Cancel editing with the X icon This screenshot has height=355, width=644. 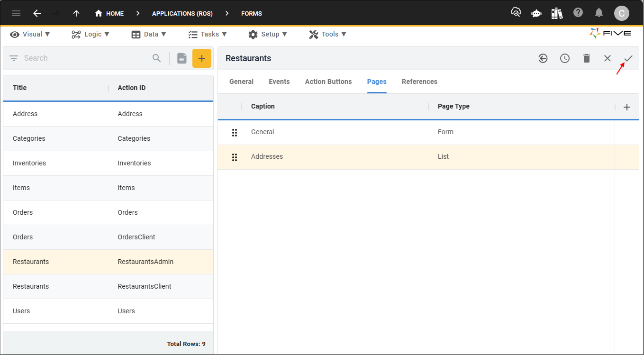tap(608, 58)
